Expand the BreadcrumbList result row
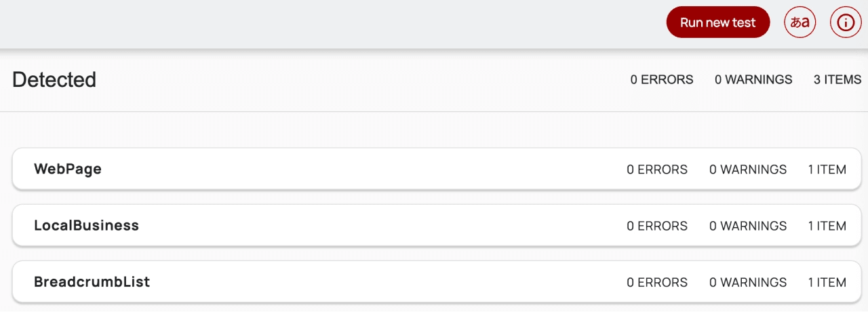 click(x=92, y=281)
